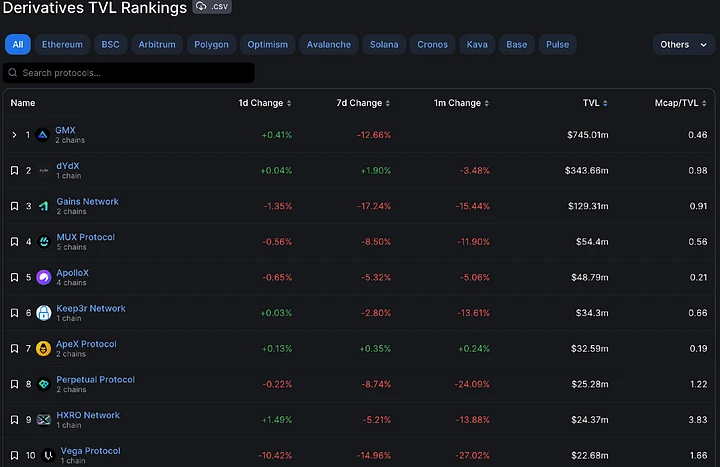The height and width of the screenshot is (467, 720).
Task: Click the ApolloX purple logo icon
Action: pyautogui.click(x=44, y=277)
